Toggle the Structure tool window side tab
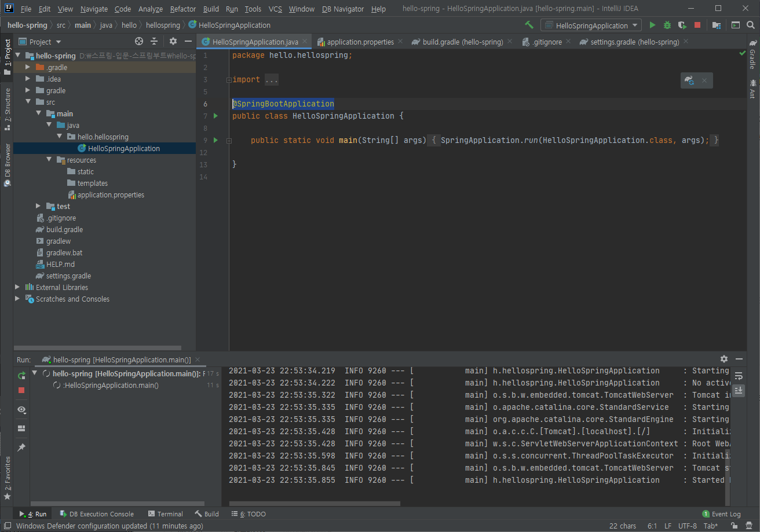Screen dimensions: 760x532 click(x=7, y=108)
